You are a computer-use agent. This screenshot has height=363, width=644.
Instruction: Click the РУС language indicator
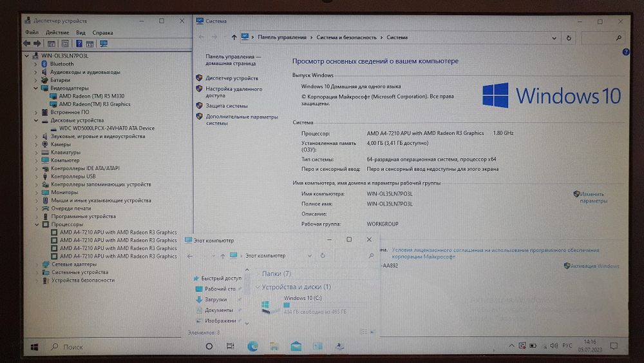click(x=567, y=346)
